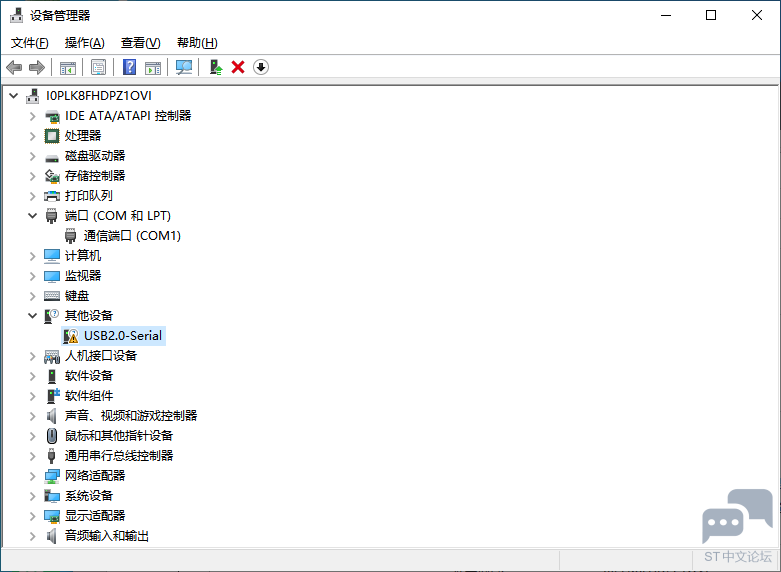Expand the 监视器 category arrow
Screen dimensions: 781x572
pos(33,276)
